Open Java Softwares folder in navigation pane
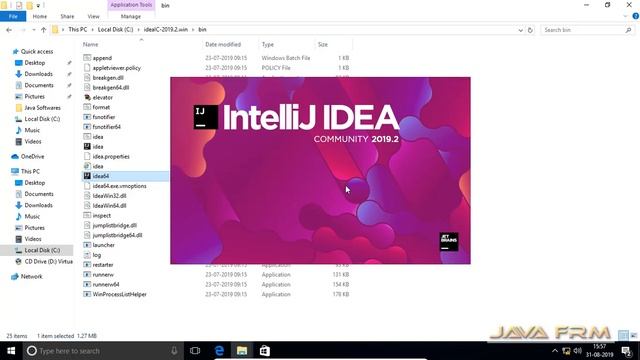 coord(42,108)
